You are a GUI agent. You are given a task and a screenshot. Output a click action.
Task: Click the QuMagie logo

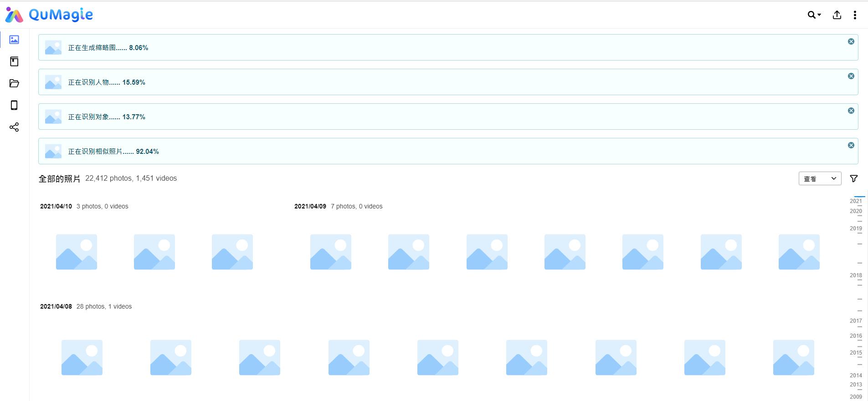click(x=49, y=15)
